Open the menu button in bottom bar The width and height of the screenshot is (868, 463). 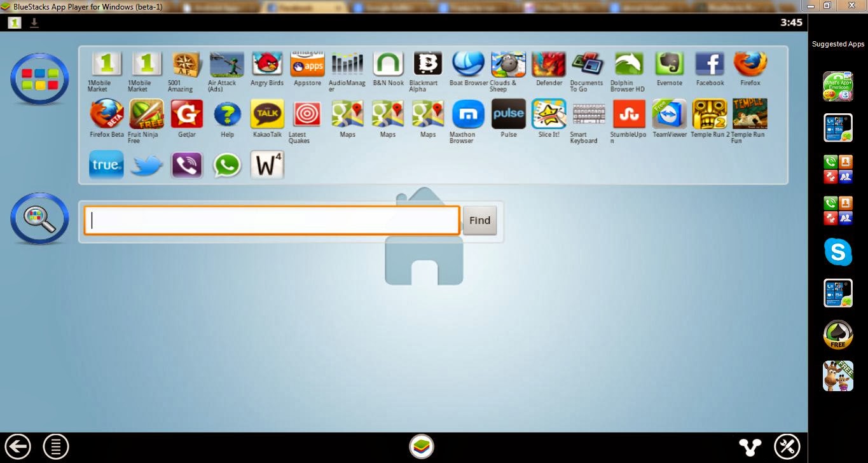(56, 446)
